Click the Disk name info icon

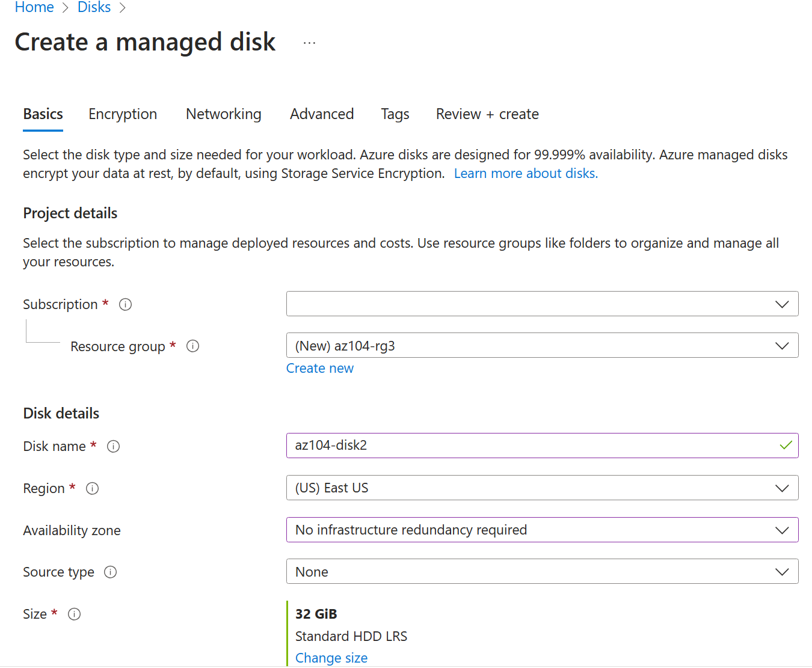(x=113, y=447)
